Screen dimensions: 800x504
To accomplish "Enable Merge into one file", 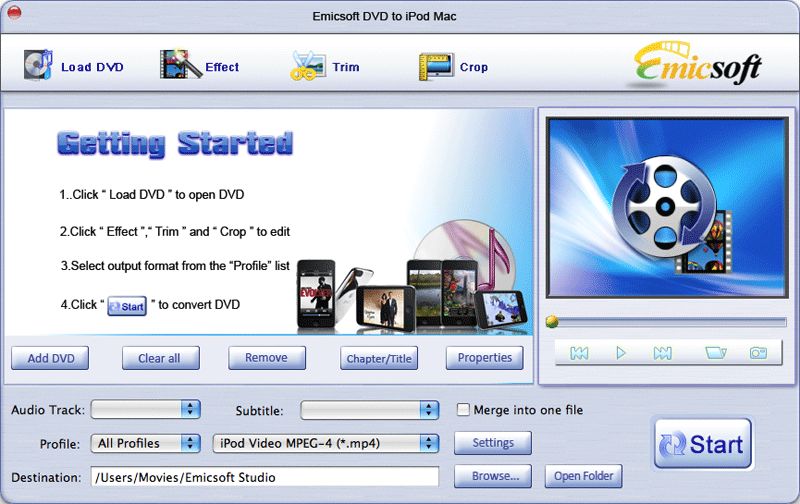I will coord(463,409).
